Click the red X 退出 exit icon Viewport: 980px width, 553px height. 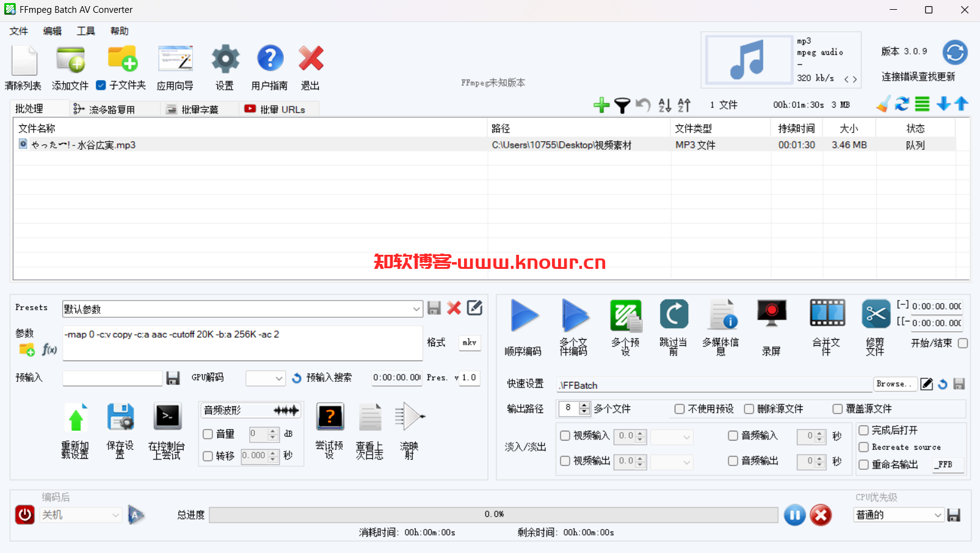(x=311, y=59)
